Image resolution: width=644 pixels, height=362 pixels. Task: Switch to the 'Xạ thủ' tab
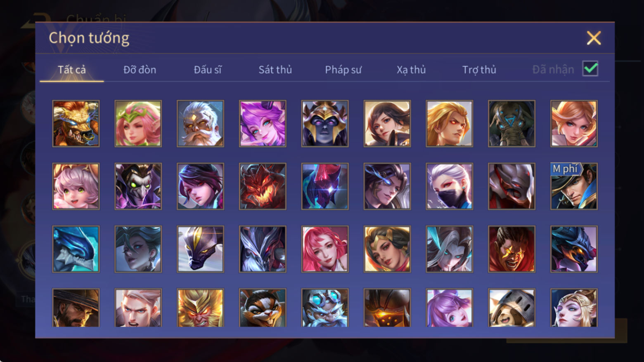[411, 70]
